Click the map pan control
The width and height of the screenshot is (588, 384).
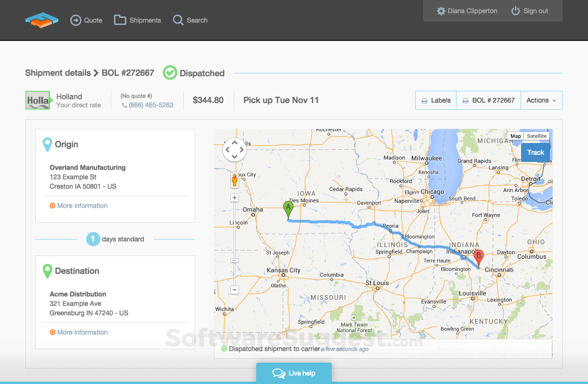point(234,150)
